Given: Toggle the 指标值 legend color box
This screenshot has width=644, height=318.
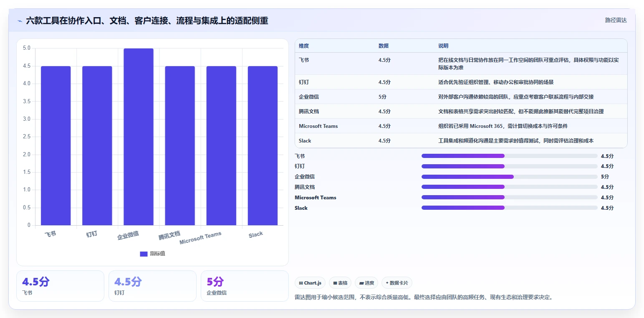Looking at the screenshot, I should (x=144, y=254).
